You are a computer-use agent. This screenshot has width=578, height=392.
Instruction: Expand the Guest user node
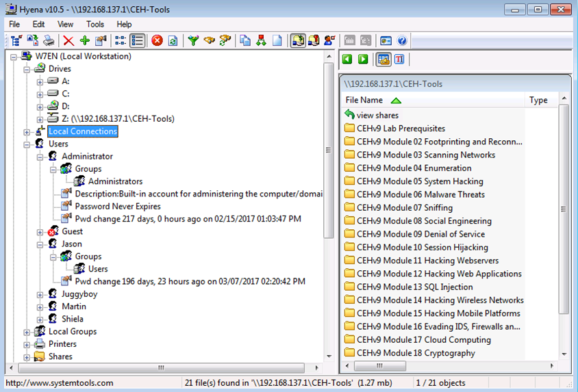(x=40, y=232)
